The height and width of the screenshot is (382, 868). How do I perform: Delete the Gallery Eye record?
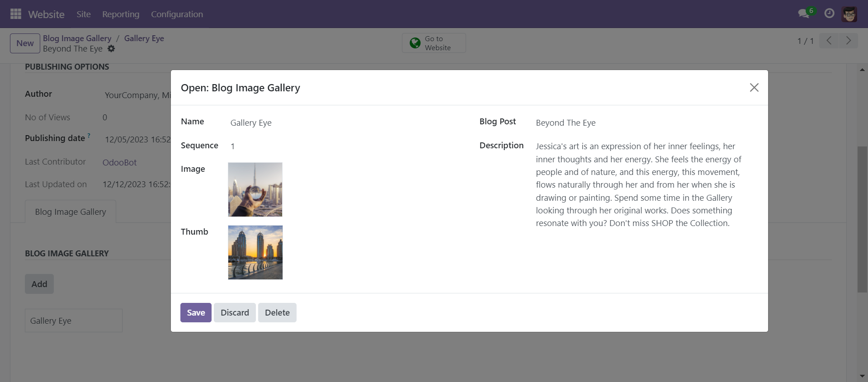[x=277, y=313]
